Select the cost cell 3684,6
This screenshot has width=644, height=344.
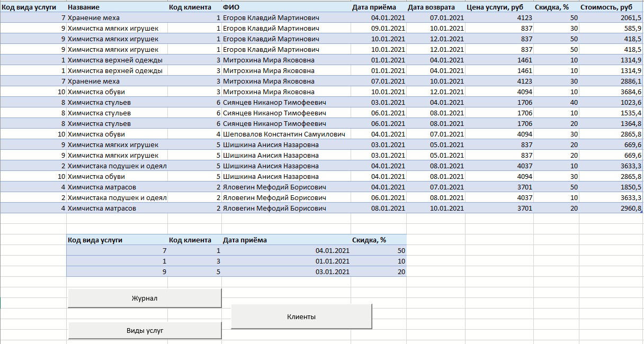point(611,92)
